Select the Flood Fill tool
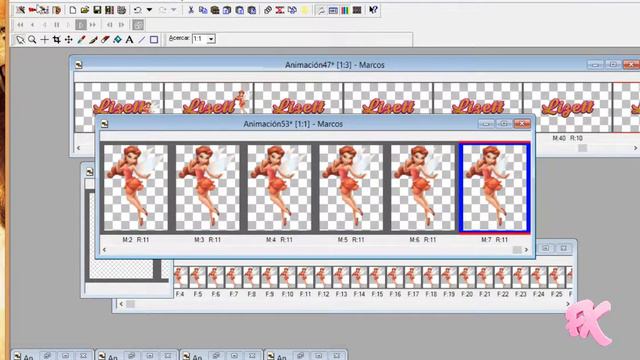Screen dimensions: 640x360 click(118, 40)
